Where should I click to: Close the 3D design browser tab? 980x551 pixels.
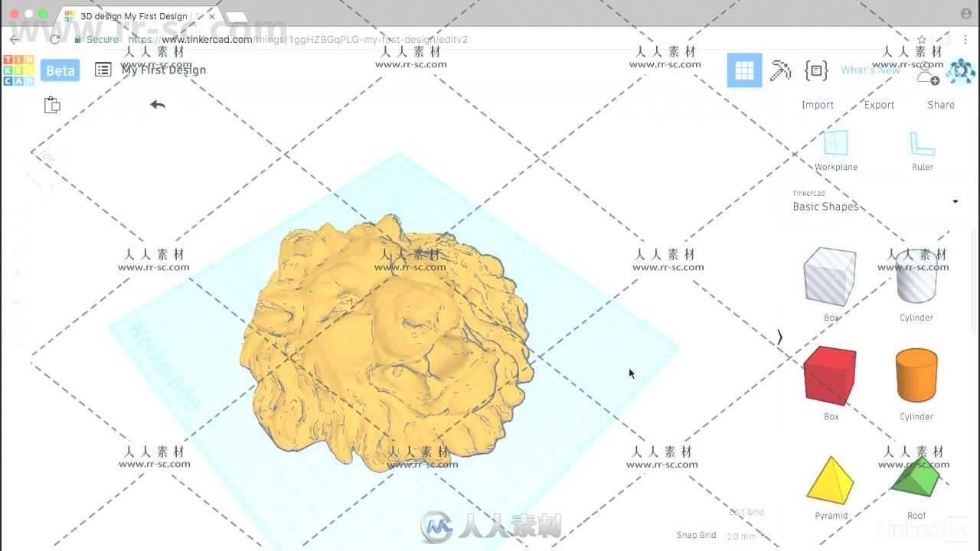pos(212,16)
